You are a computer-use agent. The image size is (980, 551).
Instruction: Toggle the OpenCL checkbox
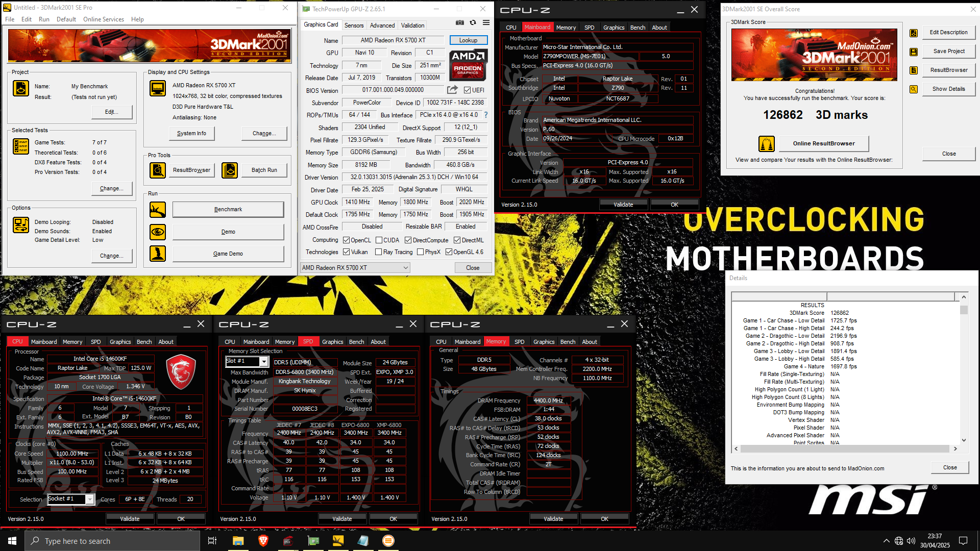(x=347, y=240)
